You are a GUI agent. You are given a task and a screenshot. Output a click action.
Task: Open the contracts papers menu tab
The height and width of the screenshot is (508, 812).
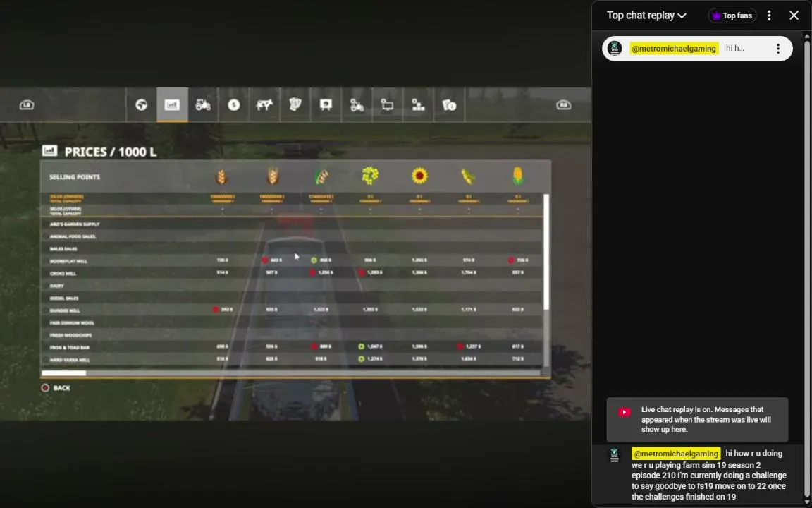[295, 105]
